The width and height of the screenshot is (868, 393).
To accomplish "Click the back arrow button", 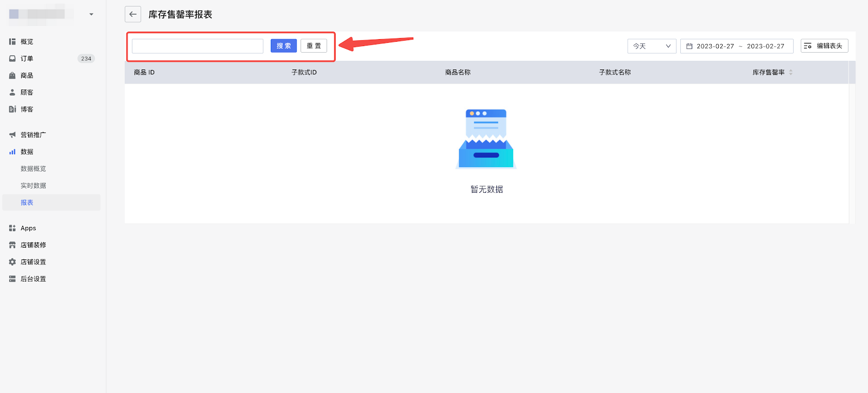I will 133,14.
